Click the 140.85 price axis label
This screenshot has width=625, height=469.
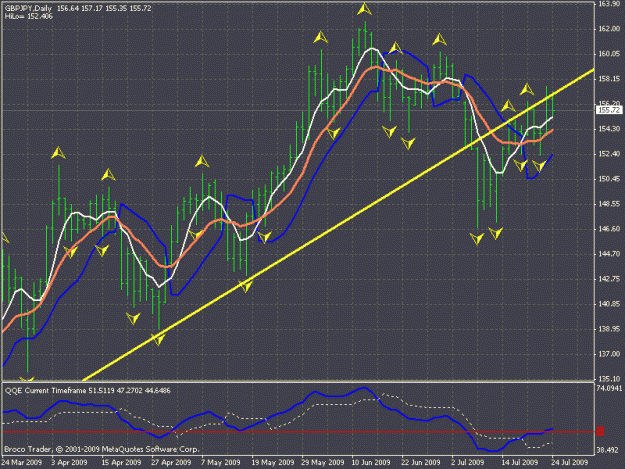point(609,304)
